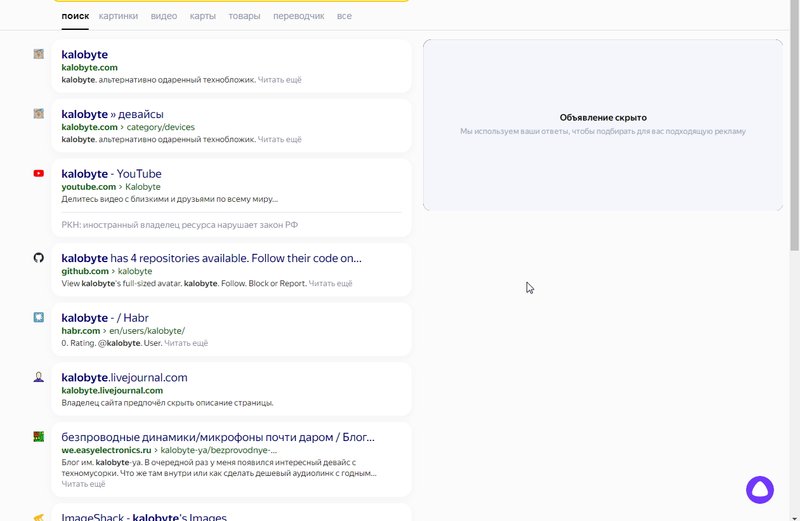The height and width of the screenshot is (521, 800).
Task: Click 'en/users/kalobyte/' URL path
Action: pos(147,331)
